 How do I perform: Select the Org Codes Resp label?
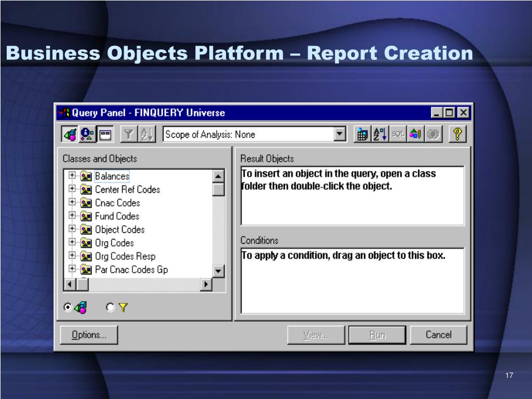pyautogui.click(x=125, y=256)
